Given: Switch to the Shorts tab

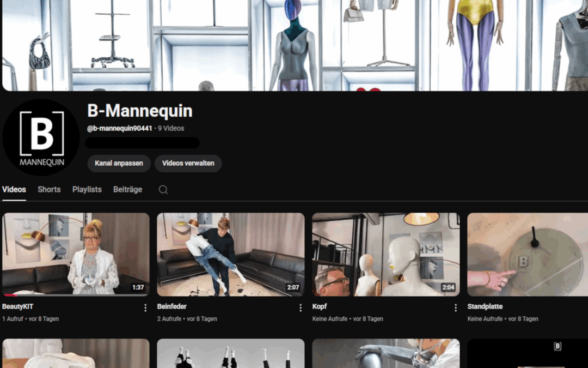Looking at the screenshot, I should [49, 190].
